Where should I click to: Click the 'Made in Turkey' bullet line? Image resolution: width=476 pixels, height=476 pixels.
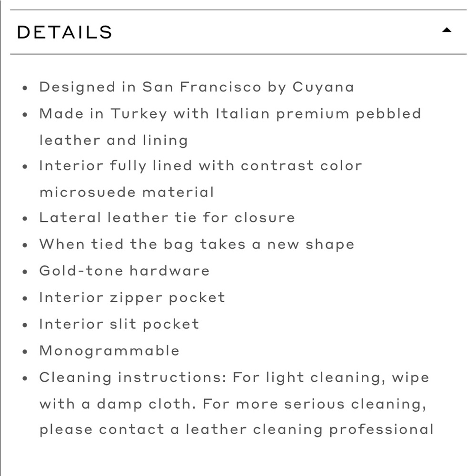(x=230, y=114)
